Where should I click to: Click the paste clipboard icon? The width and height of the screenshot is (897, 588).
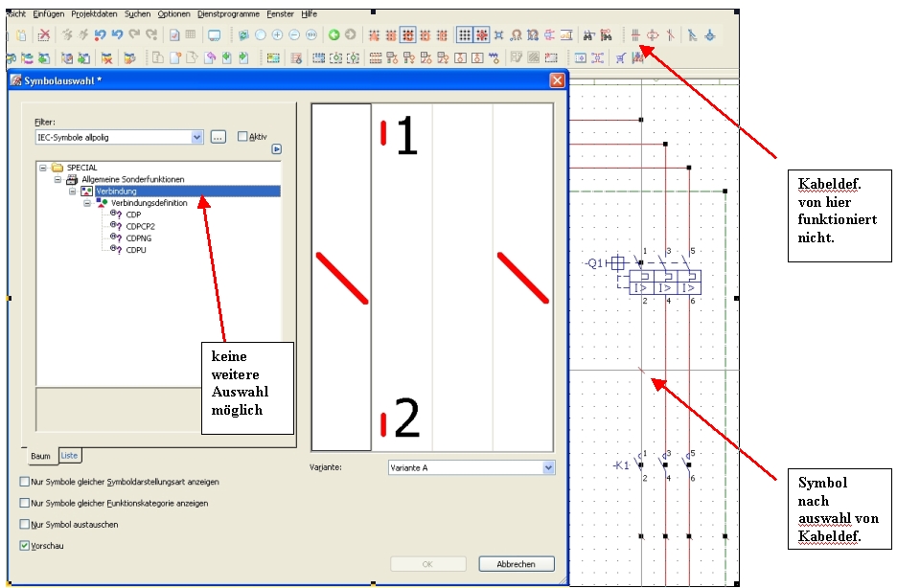(21, 35)
